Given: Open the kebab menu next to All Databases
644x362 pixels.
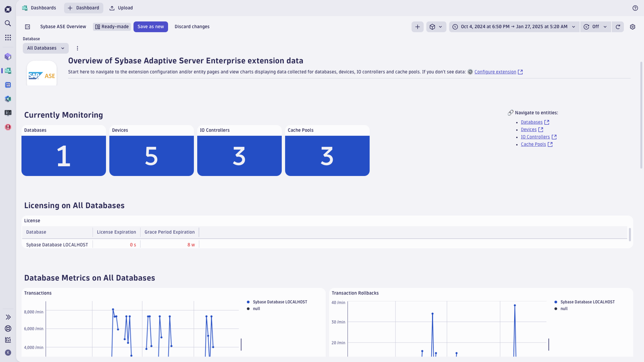Looking at the screenshot, I should pos(77,48).
